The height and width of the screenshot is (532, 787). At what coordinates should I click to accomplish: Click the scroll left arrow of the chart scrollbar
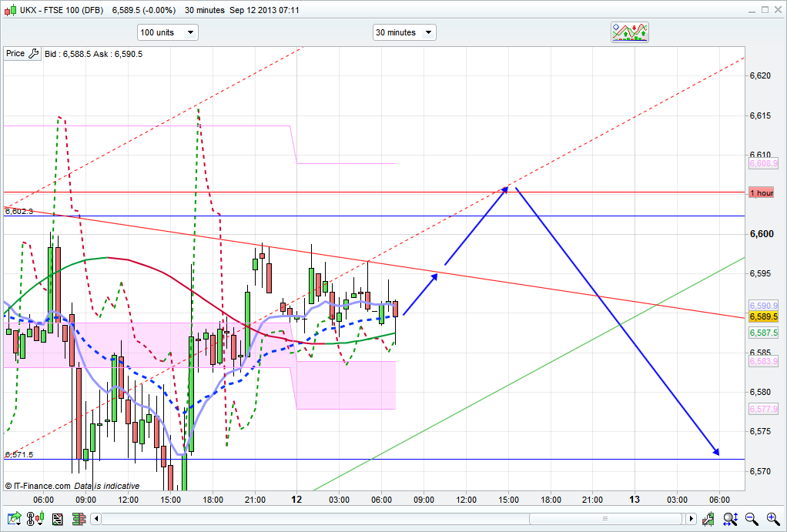coord(96,518)
